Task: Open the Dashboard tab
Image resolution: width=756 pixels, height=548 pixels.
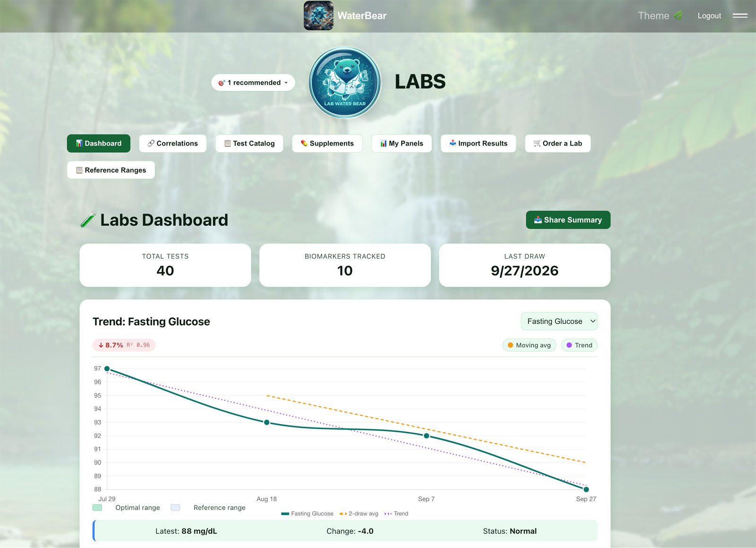Action: pyautogui.click(x=99, y=143)
